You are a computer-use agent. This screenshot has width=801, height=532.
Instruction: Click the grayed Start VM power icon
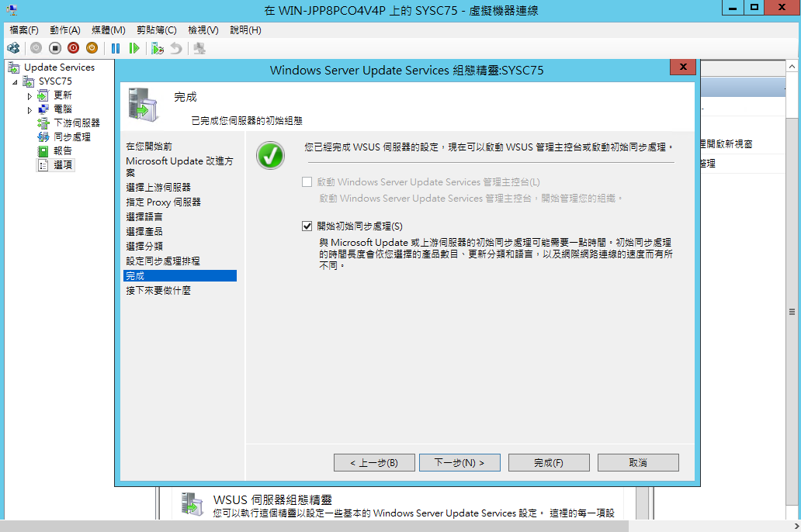tap(36, 49)
